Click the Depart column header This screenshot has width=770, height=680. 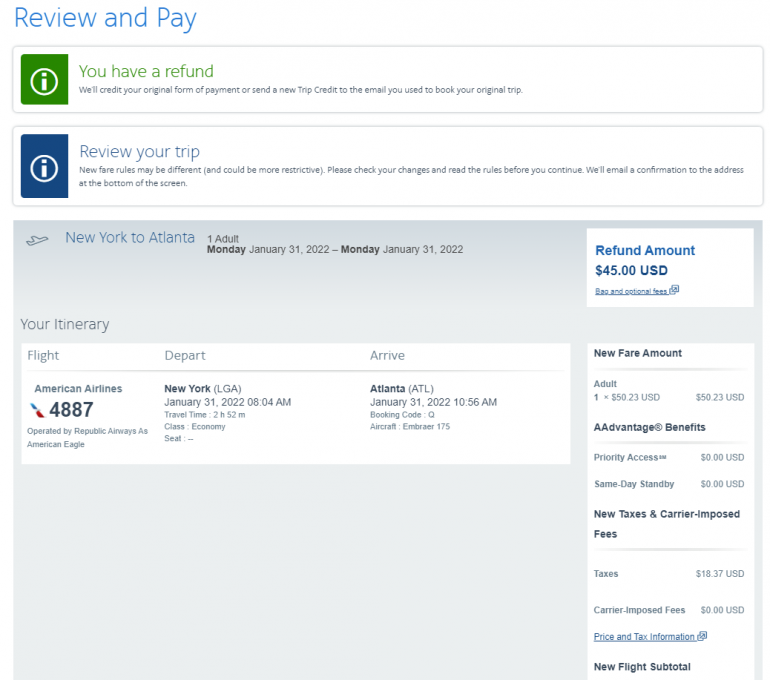185,355
